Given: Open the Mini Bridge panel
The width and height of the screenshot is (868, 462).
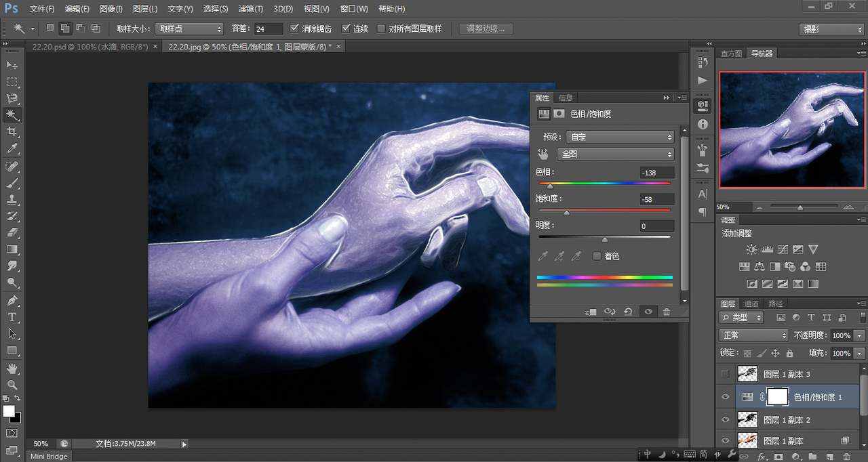Looking at the screenshot, I should point(49,457).
